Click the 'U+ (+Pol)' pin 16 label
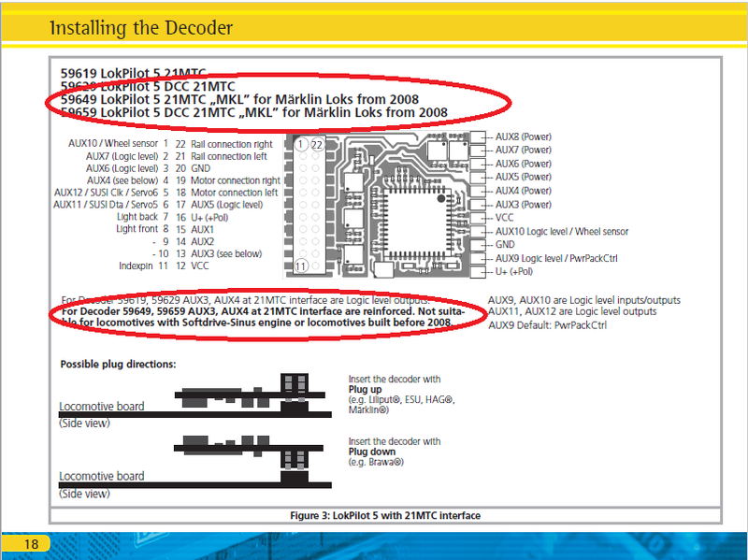The image size is (748, 560). pos(209,217)
